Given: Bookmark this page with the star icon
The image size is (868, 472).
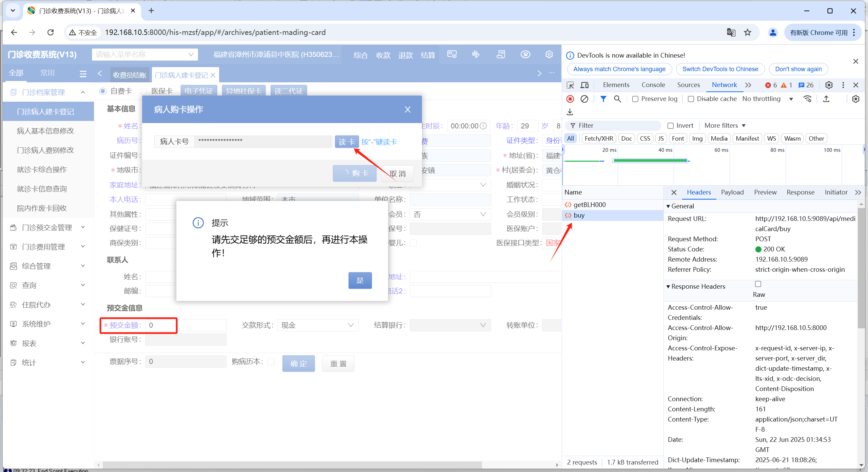Looking at the screenshot, I should click(x=748, y=33).
